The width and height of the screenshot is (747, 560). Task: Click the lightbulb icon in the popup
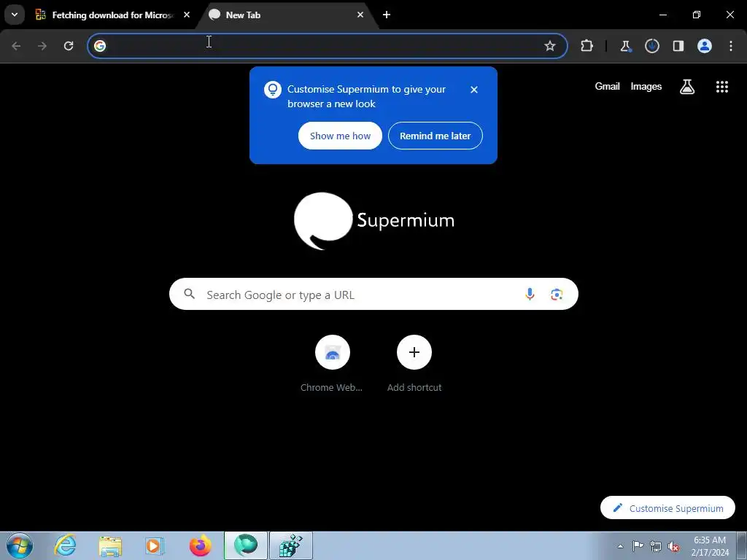pyautogui.click(x=273, y=90)
